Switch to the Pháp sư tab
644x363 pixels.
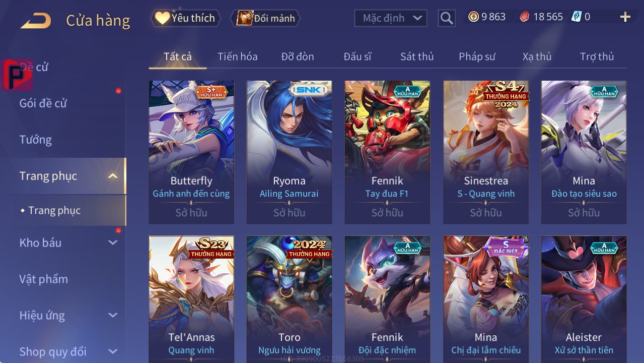[477, 56]
